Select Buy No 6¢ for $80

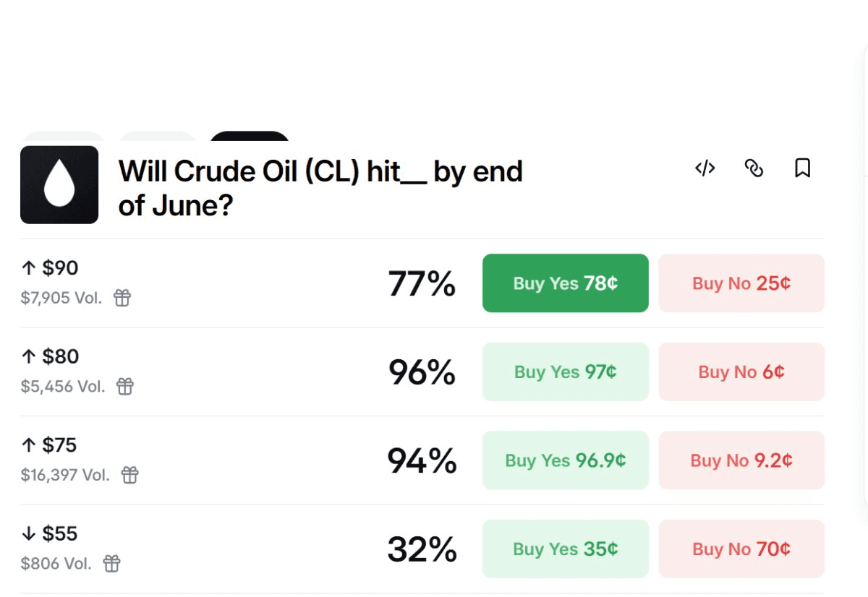pyautogui.click(x=741, y=371)
